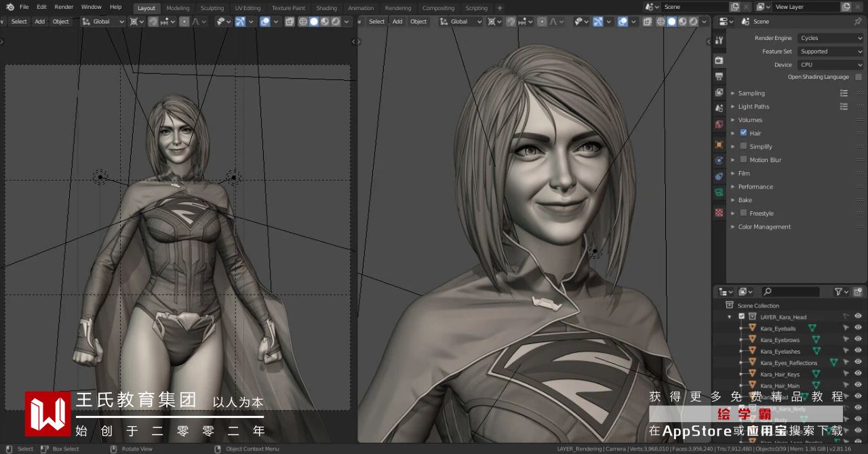Screen dimensions: 868x454
Task: Open the Add menu in left viewport
Action: (x=40, y=22)
